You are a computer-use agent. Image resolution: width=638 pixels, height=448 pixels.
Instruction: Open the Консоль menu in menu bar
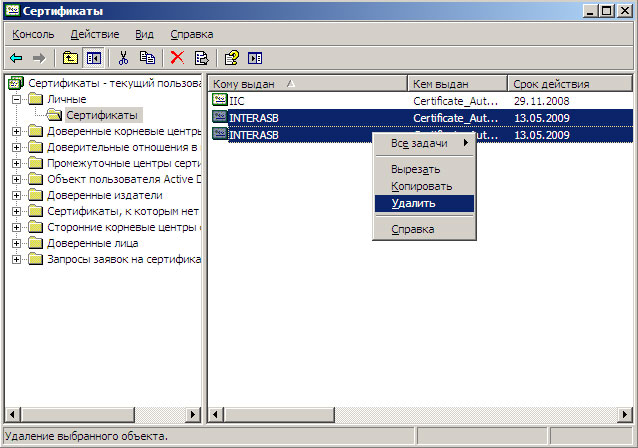pos(33,34)
